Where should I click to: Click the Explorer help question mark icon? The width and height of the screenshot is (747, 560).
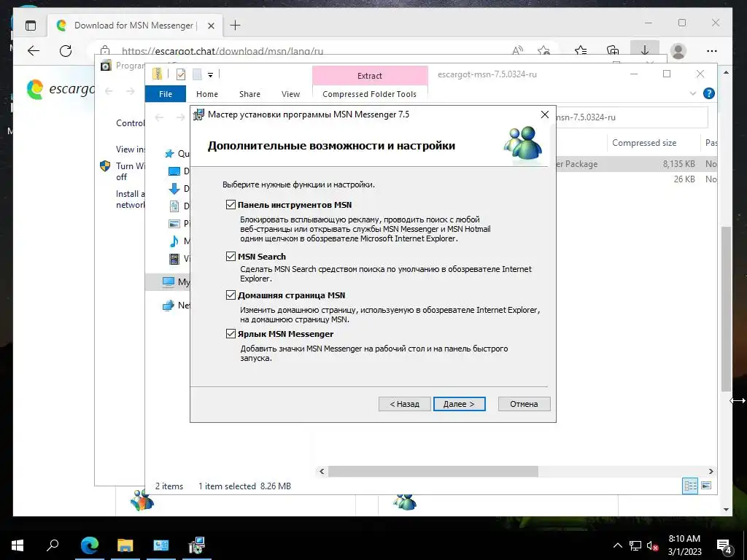pyautogui.click(x=709, y=93)
